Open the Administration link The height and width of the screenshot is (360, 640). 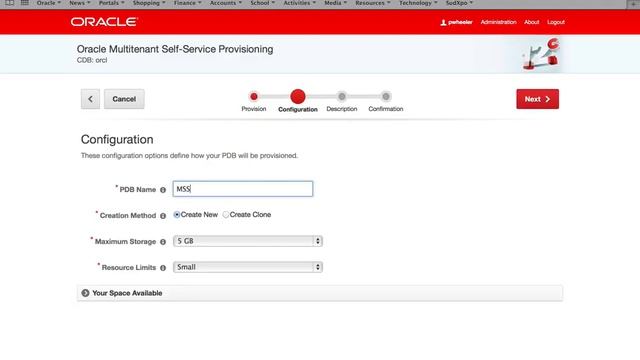[x=498, y=22]
